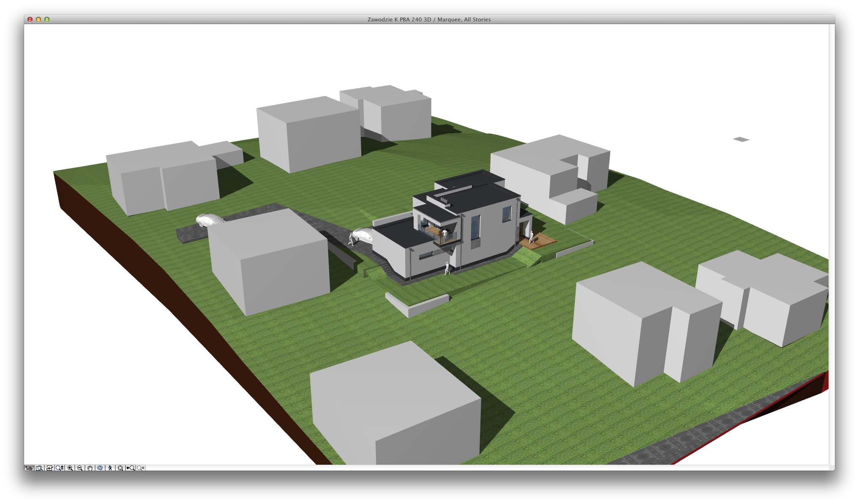This screenshot has height=504, width=859.
Task: Start the 3D Explore walking-person mode
Action: point(110,468)
